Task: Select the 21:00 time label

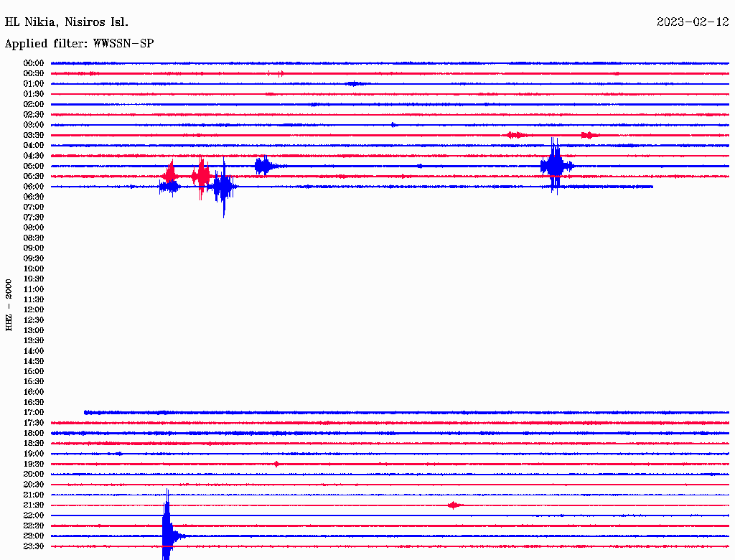Action: [x=34, y=495]
